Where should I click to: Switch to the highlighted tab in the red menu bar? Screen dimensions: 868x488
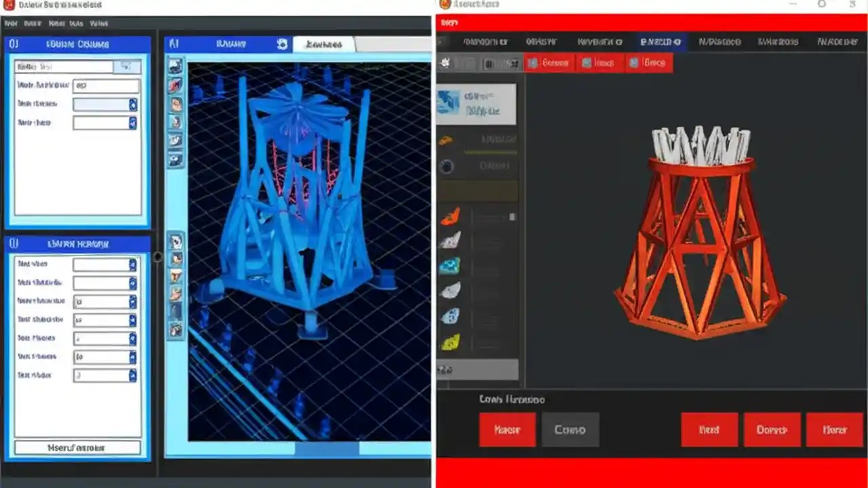point(659,41)
